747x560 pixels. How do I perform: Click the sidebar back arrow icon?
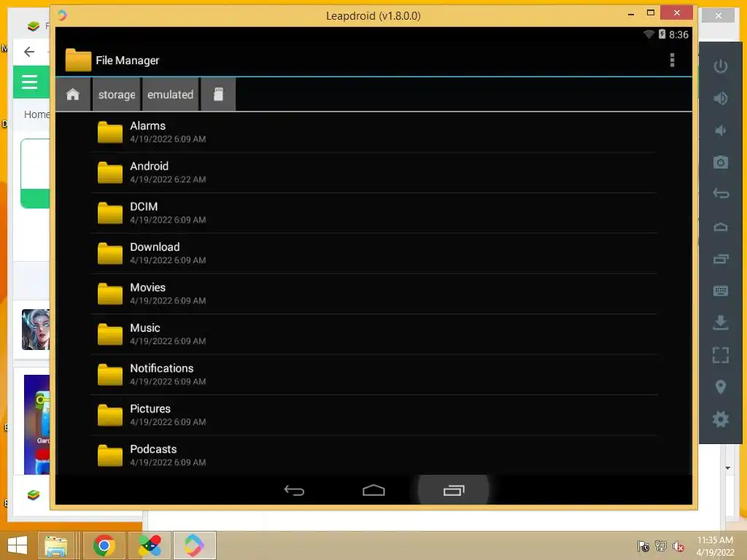(x=720, y=194)
